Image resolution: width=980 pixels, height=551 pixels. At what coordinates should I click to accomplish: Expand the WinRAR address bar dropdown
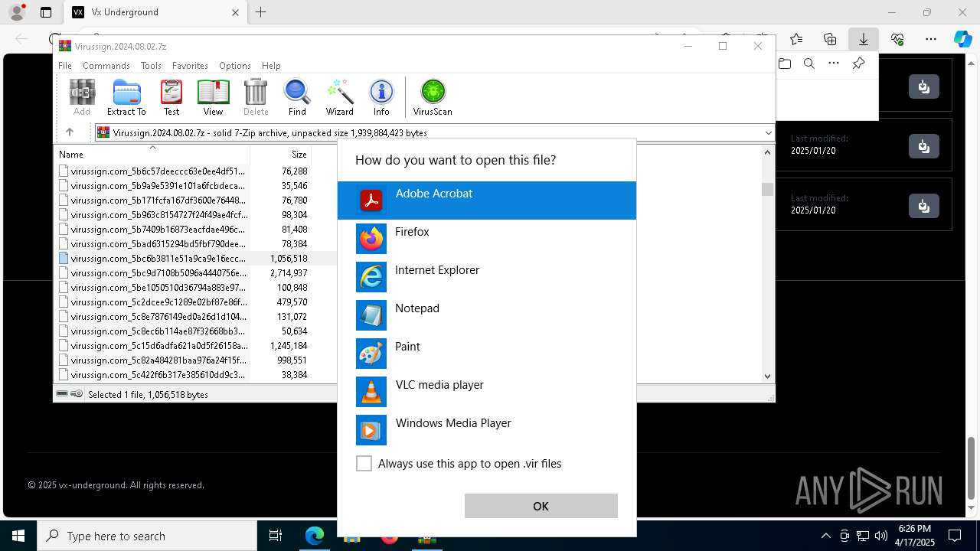coord(768,132)
